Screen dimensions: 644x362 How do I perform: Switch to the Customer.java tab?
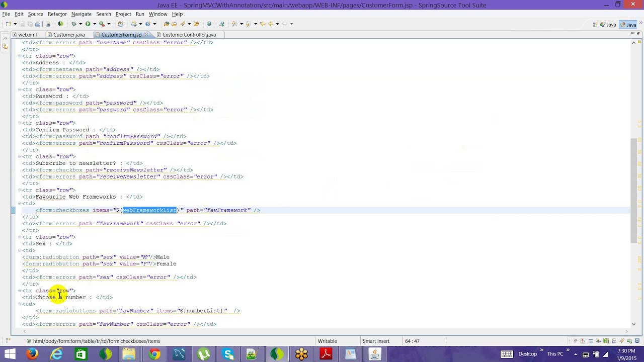pos(69,35)
